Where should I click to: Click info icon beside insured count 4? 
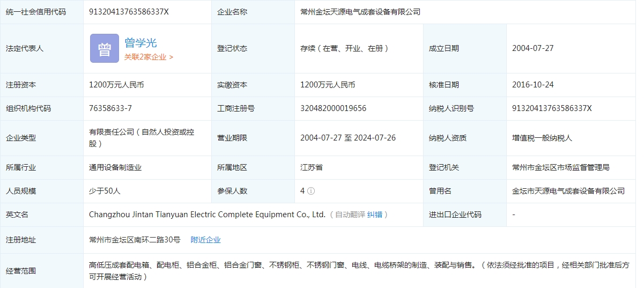coord(311,191)
